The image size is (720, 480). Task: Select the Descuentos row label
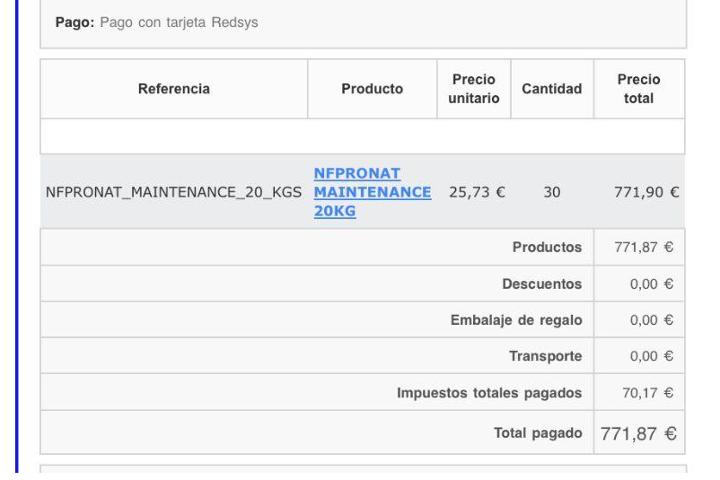coord(542,284)
